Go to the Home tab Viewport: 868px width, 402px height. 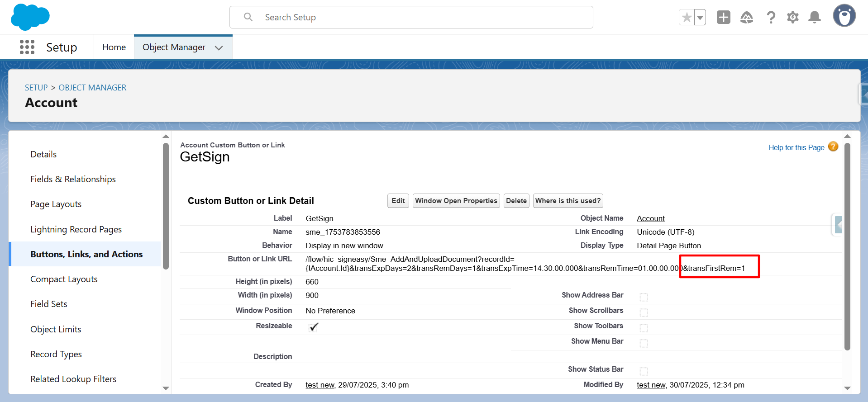click(114, 47)
